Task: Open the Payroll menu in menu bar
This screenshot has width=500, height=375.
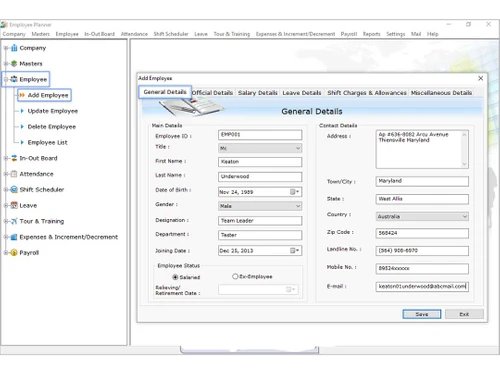Action: pyautogui.click(x=349, y=34)
